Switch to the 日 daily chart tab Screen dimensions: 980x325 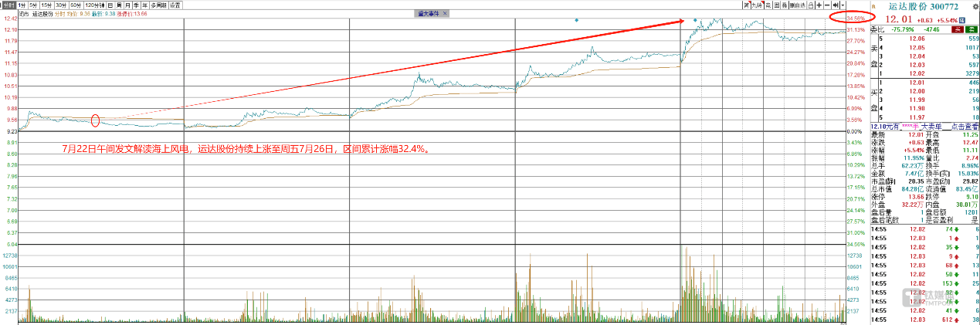click(110, 5)
